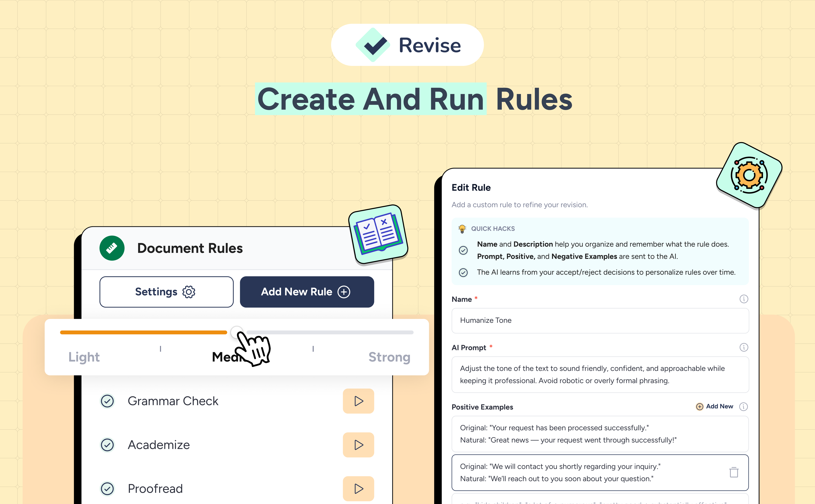This screenshot has height=504, width=815.
Task: Click the second positive example about contacting shortly
Action: [600, 473]
